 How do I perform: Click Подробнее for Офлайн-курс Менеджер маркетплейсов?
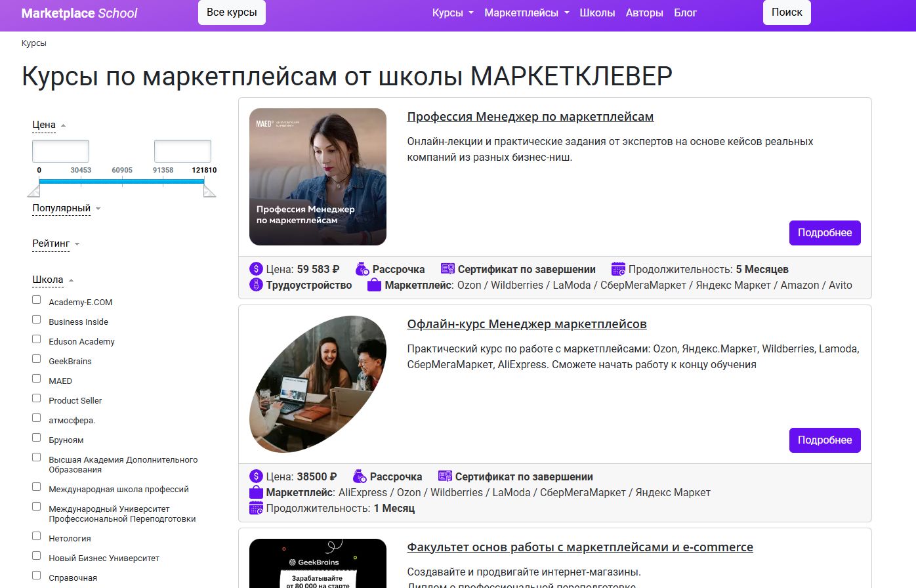825,440
